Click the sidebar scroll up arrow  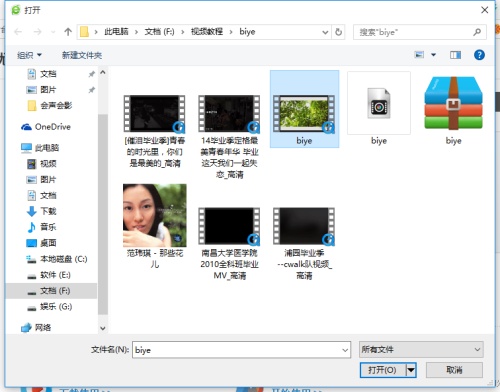pos(103,72)
